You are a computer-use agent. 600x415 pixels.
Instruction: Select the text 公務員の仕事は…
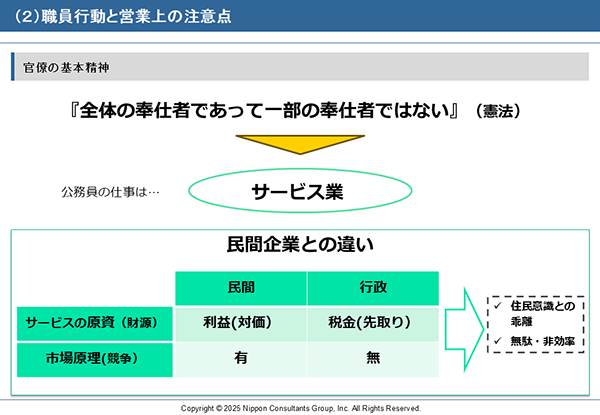coord(110,192)
